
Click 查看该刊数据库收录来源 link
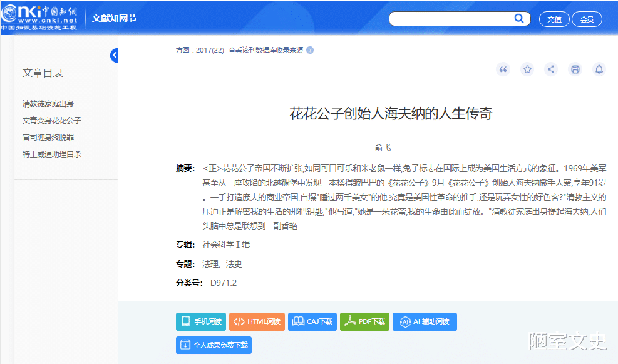(265, 50)
